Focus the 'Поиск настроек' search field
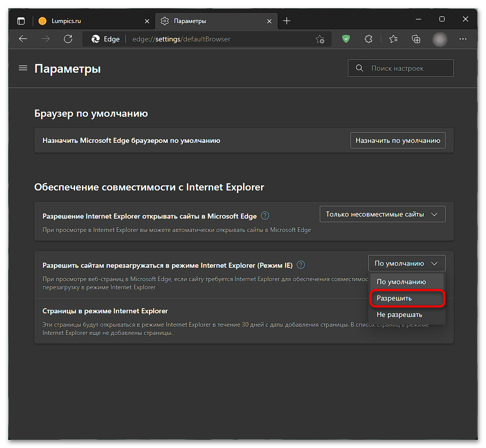 (401, 68)
